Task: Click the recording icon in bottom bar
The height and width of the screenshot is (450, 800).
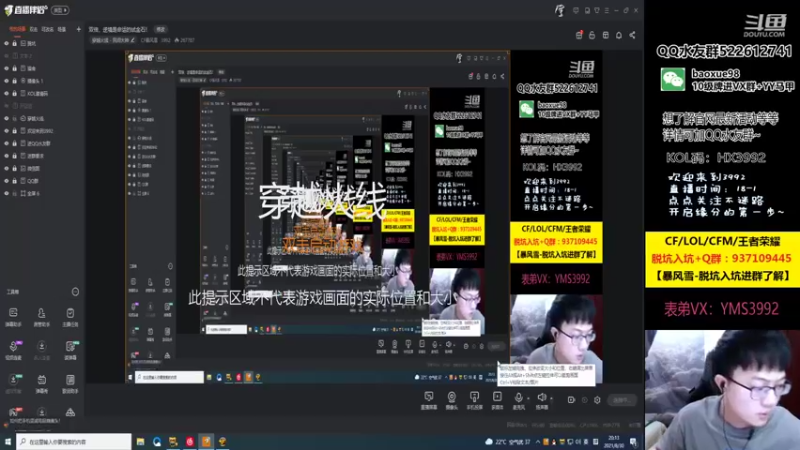Action: [571, 400]
